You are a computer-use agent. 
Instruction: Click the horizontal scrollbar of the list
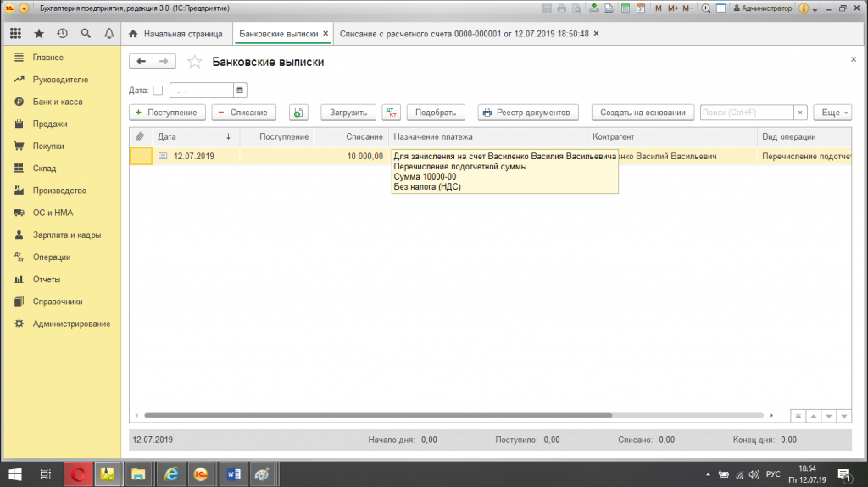click(377, 415)
